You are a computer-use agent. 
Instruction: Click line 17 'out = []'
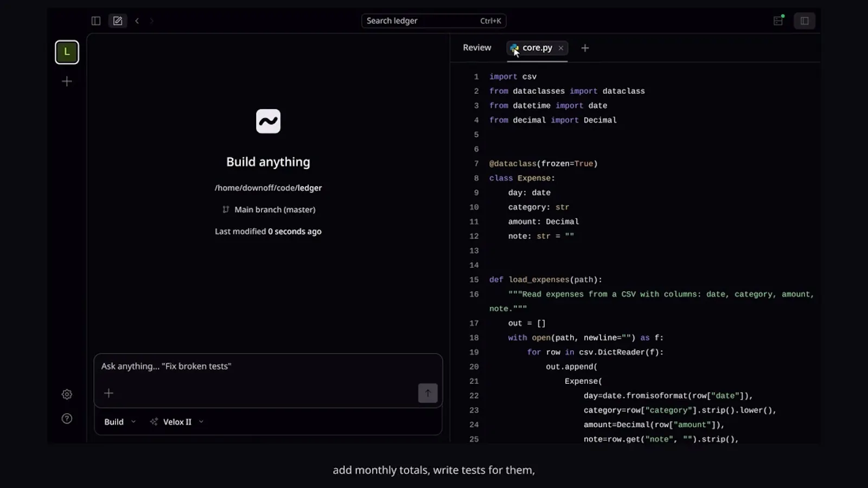pyautogui.click(x=527, y=323)
